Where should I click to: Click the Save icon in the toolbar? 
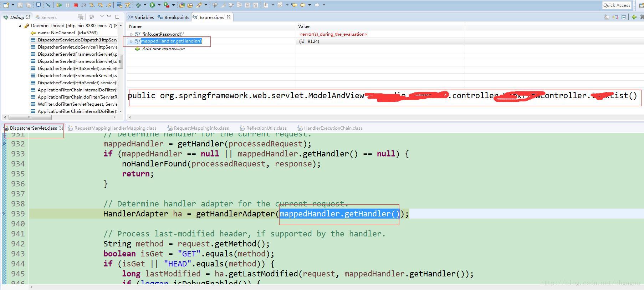point(20,5)
